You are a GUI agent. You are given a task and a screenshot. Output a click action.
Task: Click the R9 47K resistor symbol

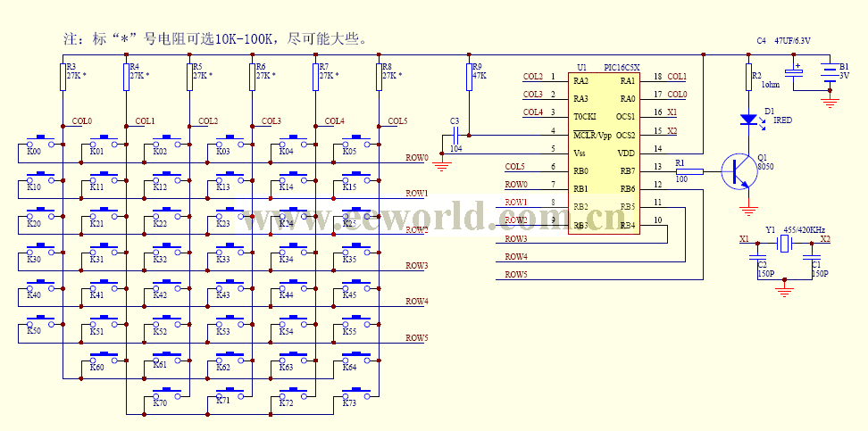(470, 77)
